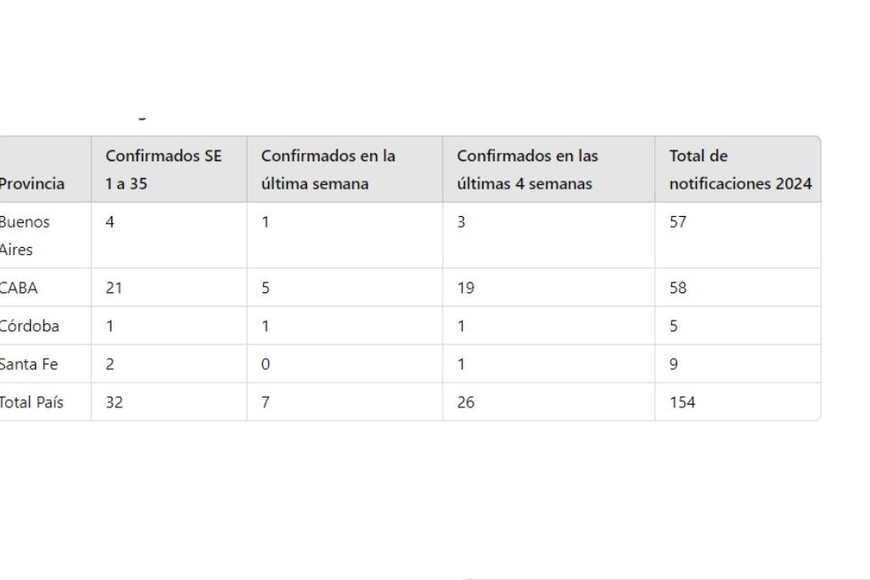870x580 pixels.
Task: Select Confirmados en la última semana header
Action: click(x=328, y=170)
